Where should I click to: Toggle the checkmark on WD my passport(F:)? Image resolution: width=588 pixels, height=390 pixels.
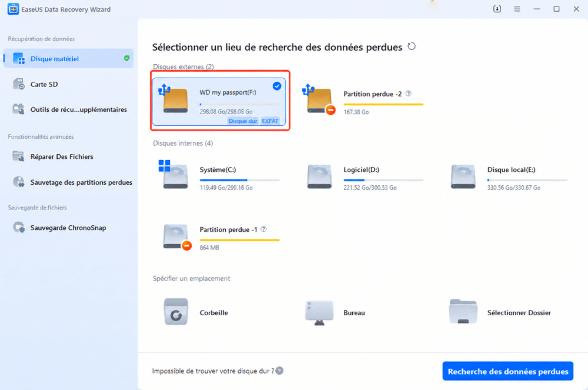tap(277, 86)
